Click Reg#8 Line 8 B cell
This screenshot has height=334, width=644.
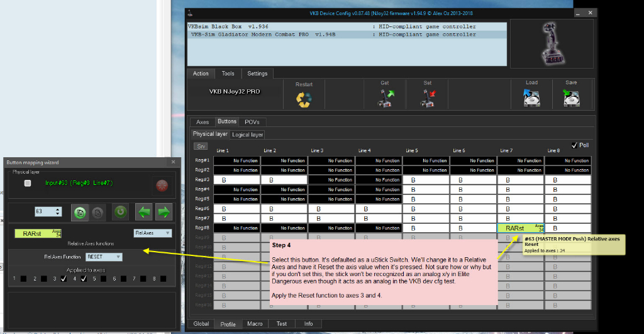[x=568, y=228]
